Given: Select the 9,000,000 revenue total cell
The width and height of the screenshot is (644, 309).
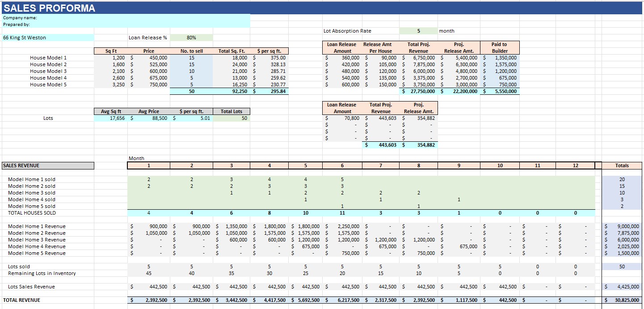Looking at the screenshot, I should (622, 226).
